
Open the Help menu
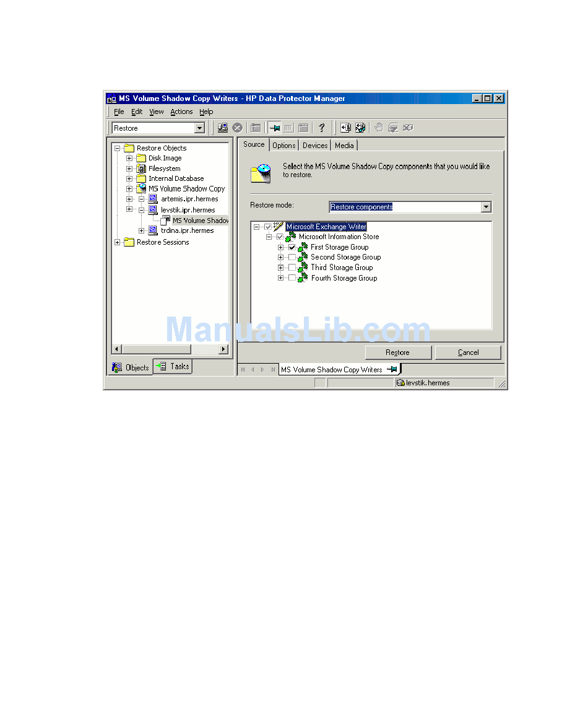coord(206,112)
